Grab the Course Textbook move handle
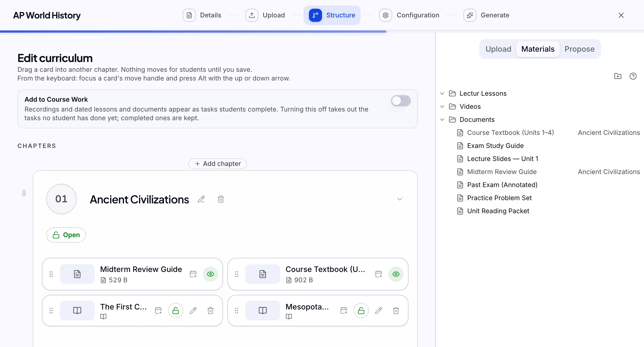The height and width of the screenshot is (347, 644). pos(237,274)
